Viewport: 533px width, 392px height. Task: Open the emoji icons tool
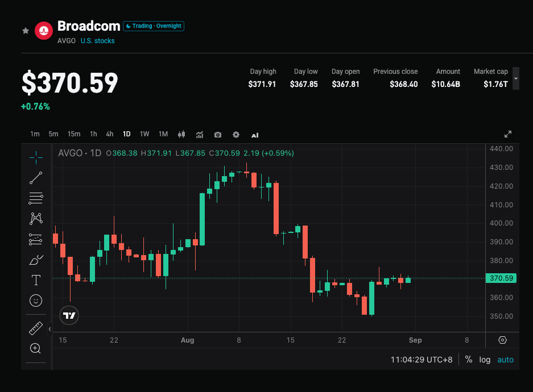(x=36, y=301)
